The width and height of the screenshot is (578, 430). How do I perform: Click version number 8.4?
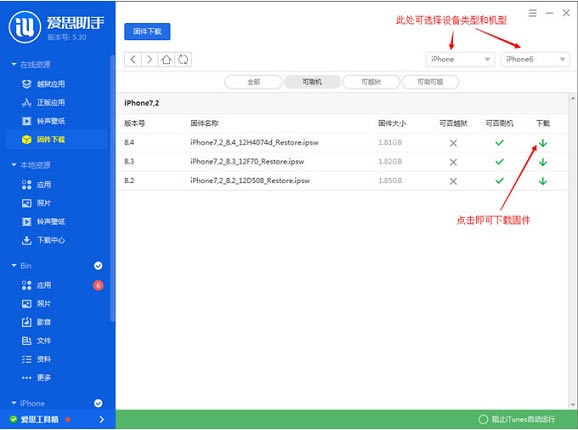click(x=129, y=143)
